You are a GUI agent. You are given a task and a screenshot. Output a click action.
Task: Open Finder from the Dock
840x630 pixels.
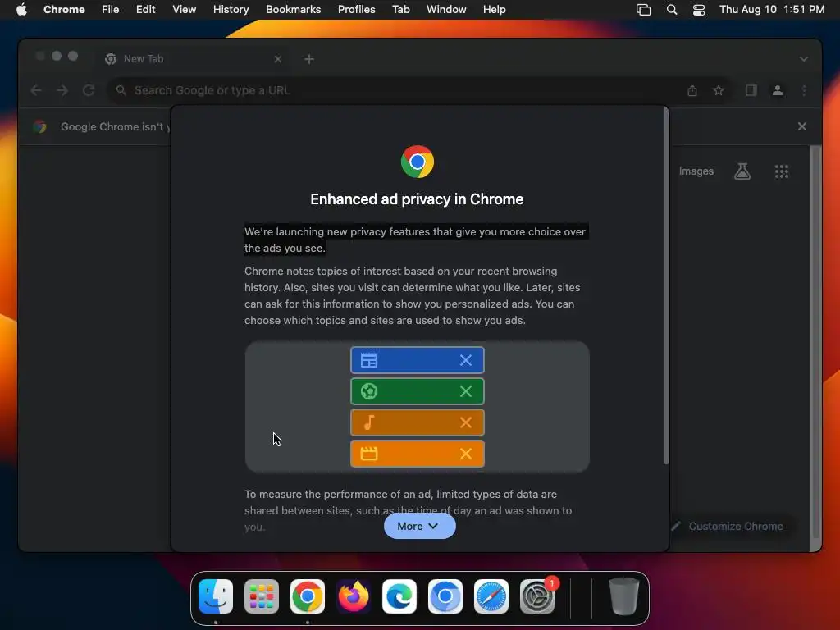click(216, 596)
